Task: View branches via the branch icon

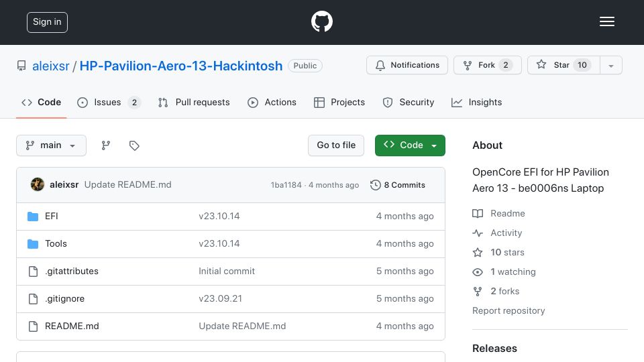Action: click(106, 145)
